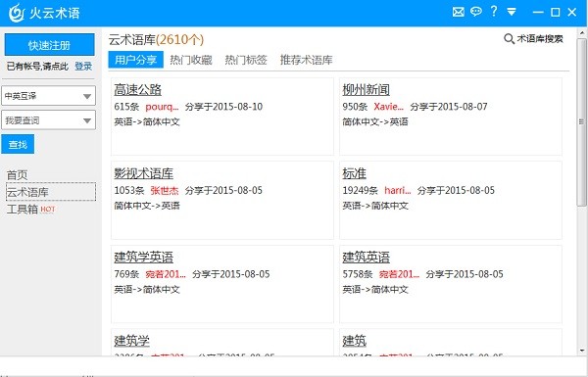Viewport: 588px width, 377px height.
Task: Click user name harri... under 标准
Action: 398,190
